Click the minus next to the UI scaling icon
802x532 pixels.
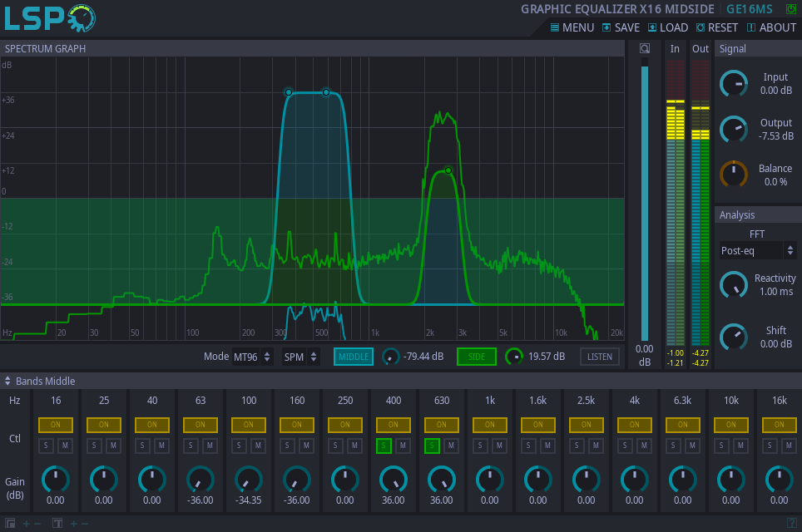coord(37,524)
